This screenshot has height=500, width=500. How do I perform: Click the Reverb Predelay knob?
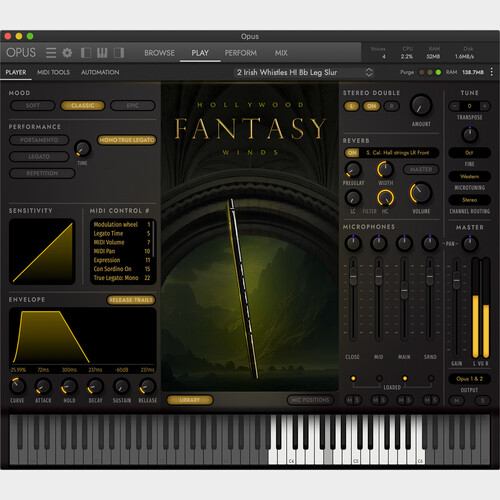point(353,169)
